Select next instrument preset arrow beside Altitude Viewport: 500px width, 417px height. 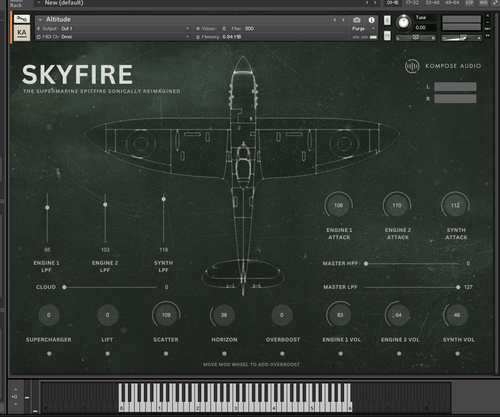(x=343, y=20)
